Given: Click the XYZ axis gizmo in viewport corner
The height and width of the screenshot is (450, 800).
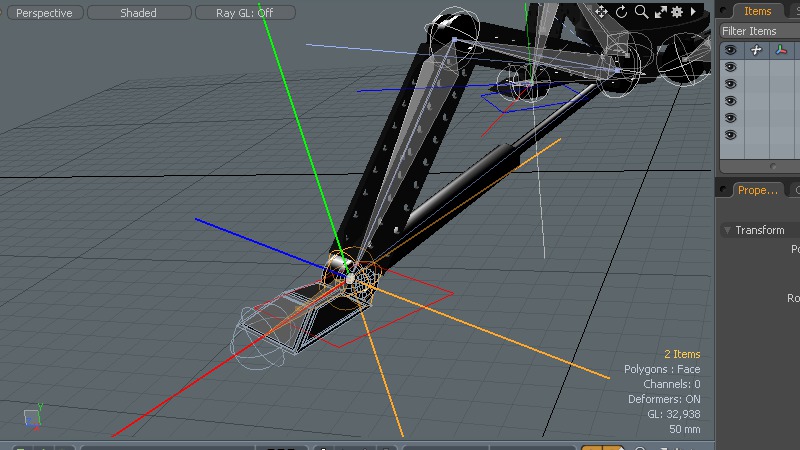Looking at the screenshot, I should (x=33, y=417).
